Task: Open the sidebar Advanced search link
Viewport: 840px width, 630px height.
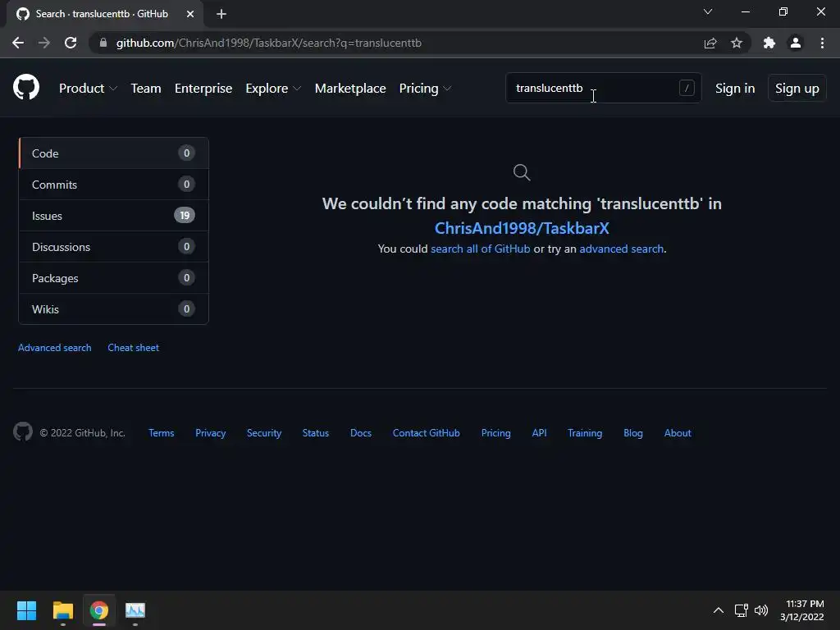Action: pyautogui.click(x=55, y=348)
